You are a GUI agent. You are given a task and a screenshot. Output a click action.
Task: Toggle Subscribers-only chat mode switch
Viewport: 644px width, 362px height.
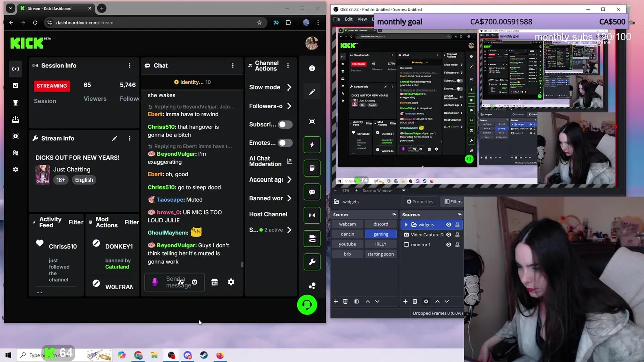[285, 124]
